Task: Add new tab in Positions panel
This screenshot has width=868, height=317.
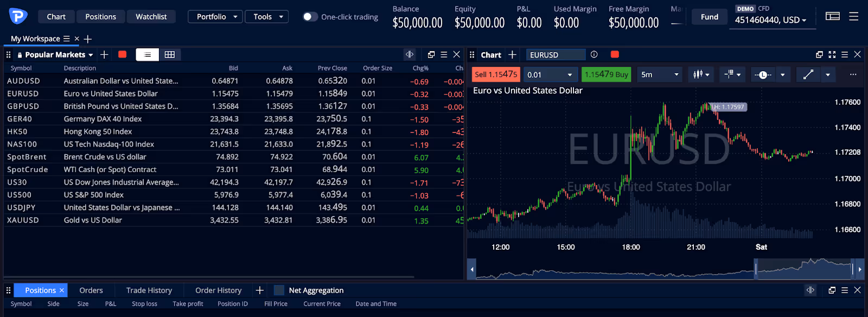Action: click(x=260, y=290)
